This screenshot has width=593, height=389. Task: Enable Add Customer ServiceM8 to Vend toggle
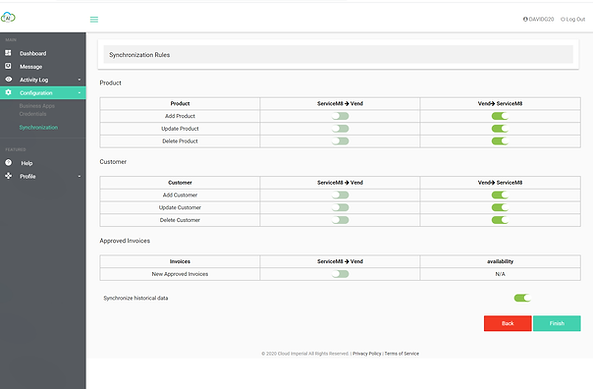click(x=340, y=195)
